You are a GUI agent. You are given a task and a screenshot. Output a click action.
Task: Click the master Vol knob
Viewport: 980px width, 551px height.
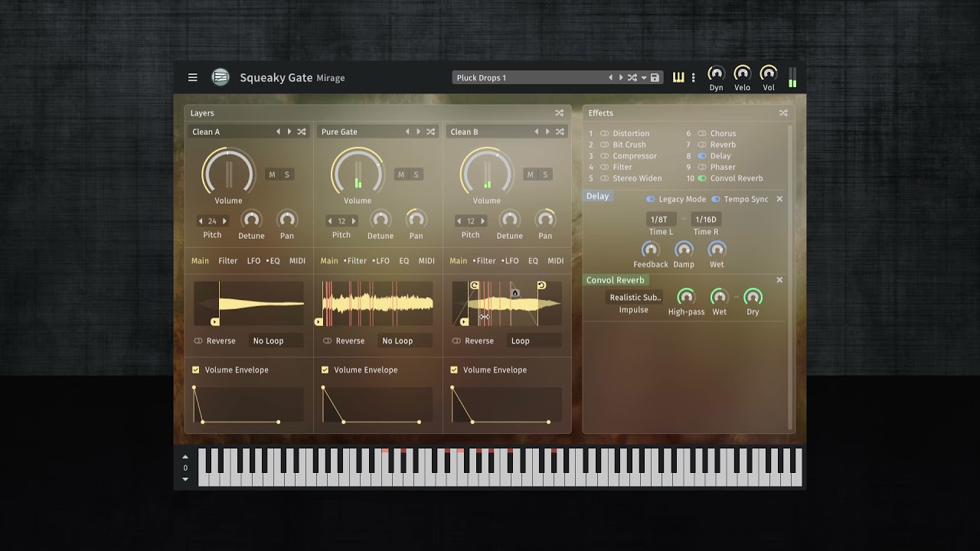coord(769,73)
